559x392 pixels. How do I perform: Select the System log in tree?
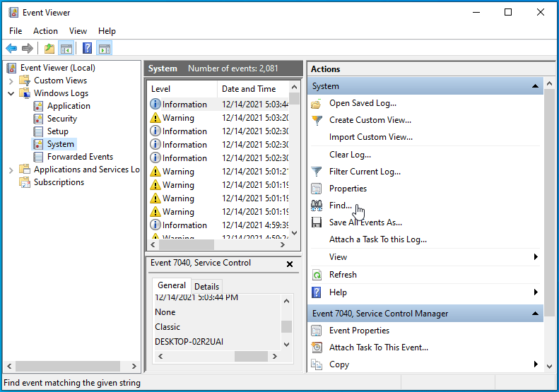[61, 144]
